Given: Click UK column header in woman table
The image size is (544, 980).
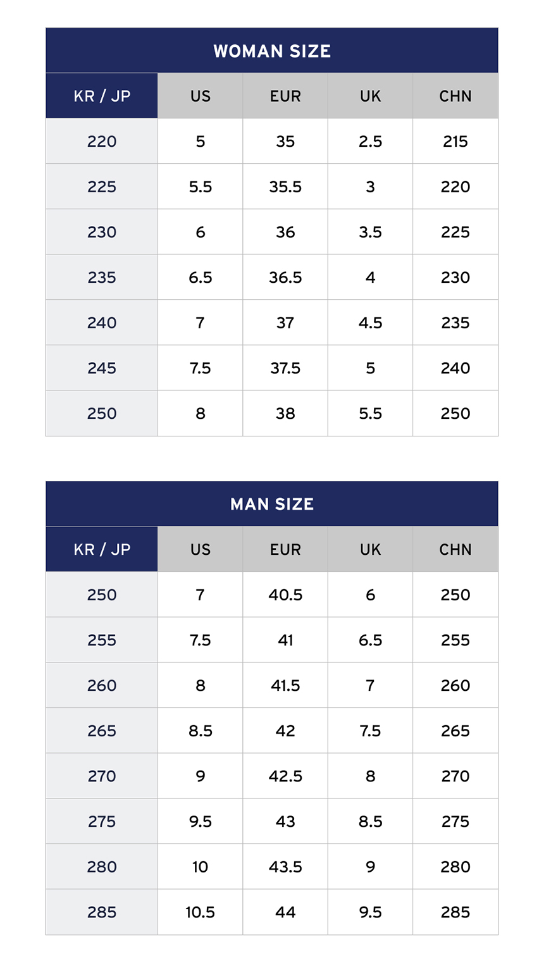Looking at the screenshot, I should click(370, 96).
